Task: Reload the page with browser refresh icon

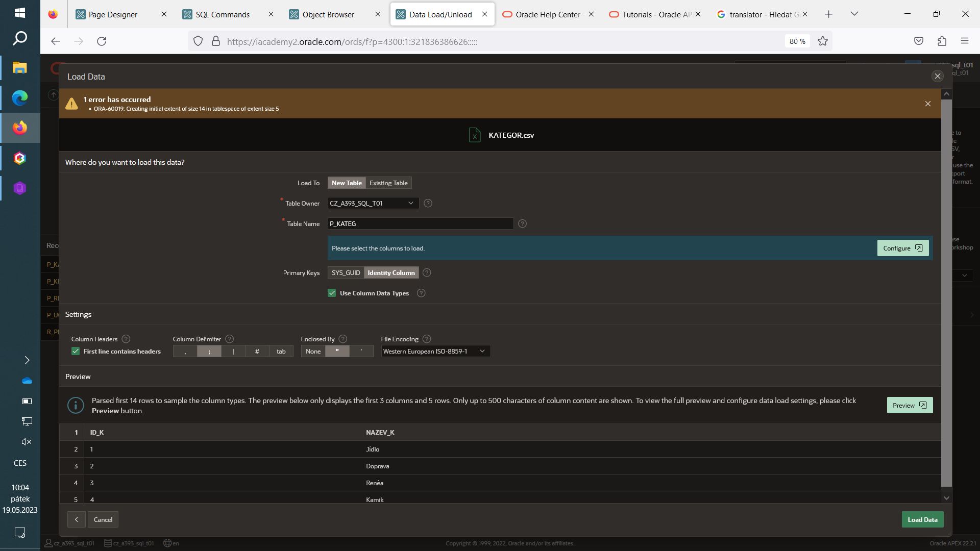Action: [102, 41]
